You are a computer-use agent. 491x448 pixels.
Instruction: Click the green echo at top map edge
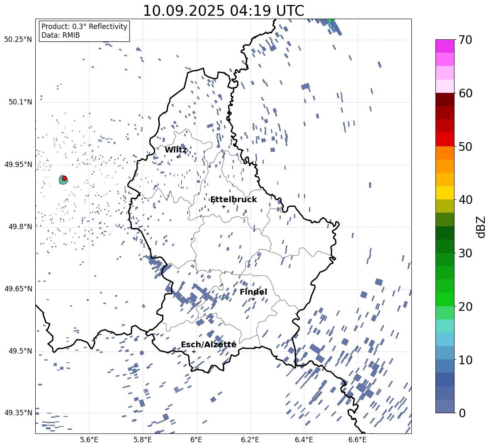(331, 21)
